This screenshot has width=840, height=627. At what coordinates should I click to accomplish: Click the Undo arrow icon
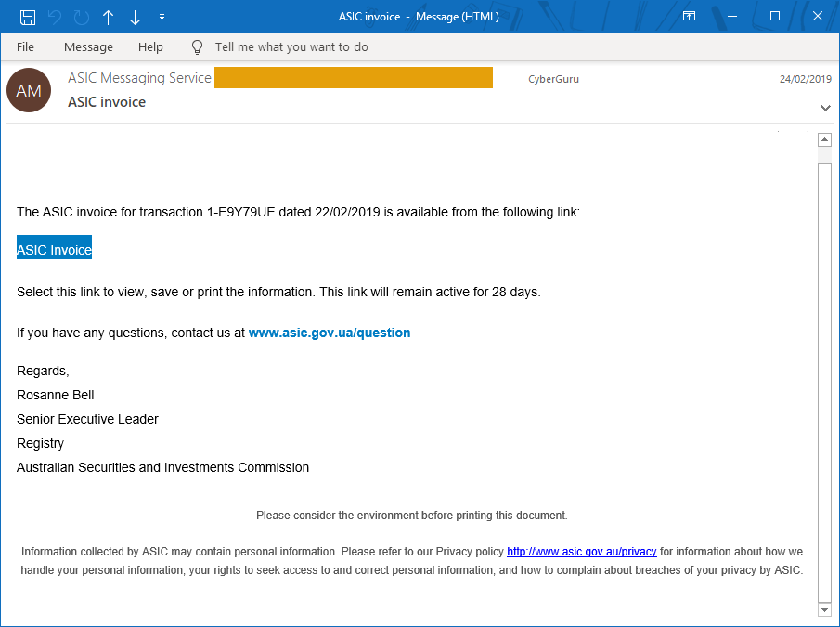(55, 17)
